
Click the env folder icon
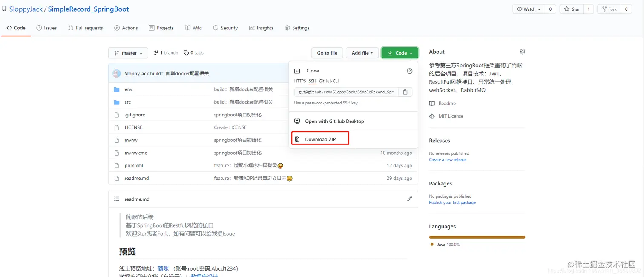coord(117,89)
